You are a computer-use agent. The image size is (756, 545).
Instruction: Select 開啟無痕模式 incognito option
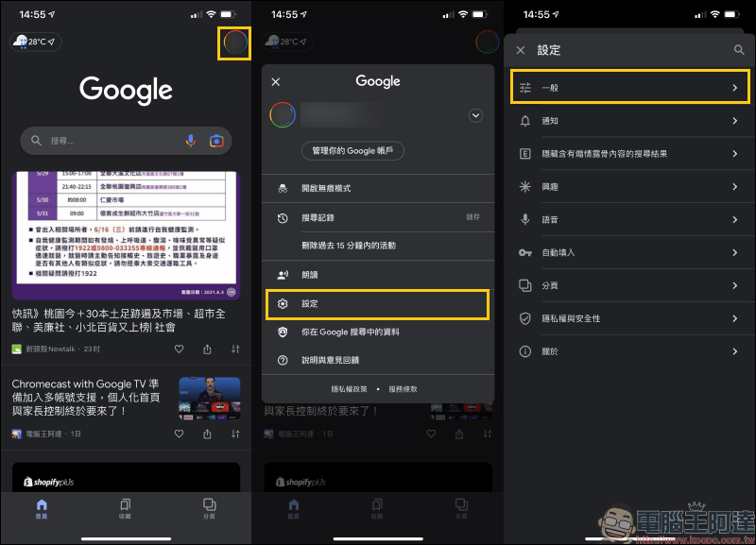click(378, 188)
